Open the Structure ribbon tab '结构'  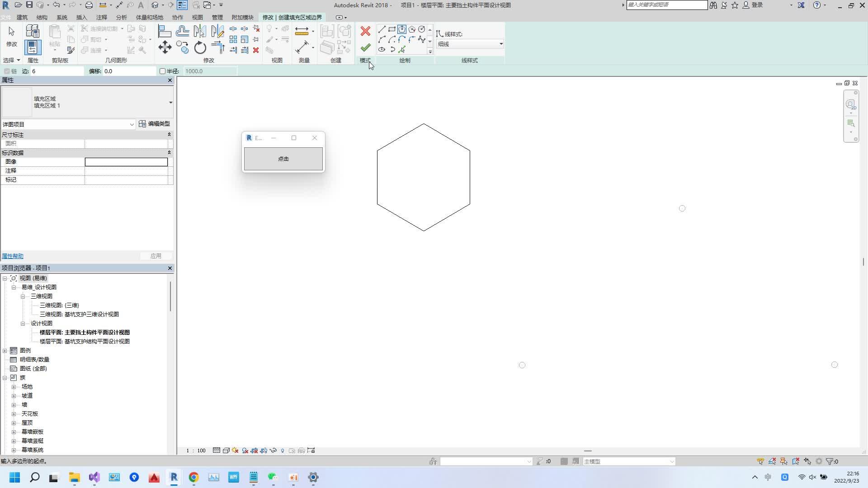coord(42,17)
